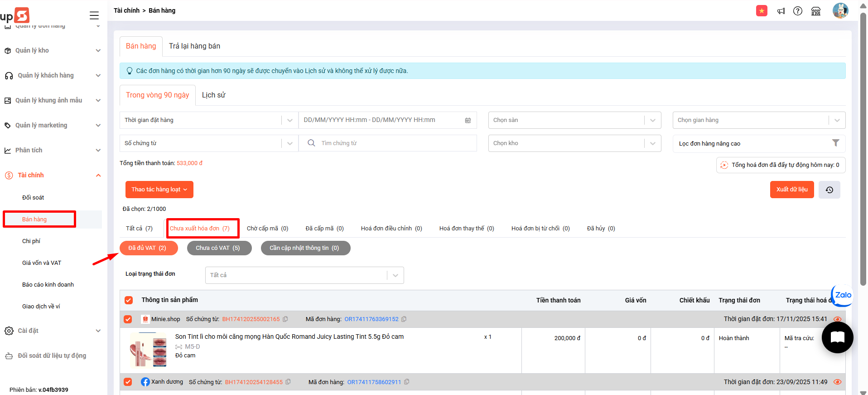Screen dimensions: 868x395
Task: Switch to the Trả lại hàng bán tab
Action: point(194,46)
